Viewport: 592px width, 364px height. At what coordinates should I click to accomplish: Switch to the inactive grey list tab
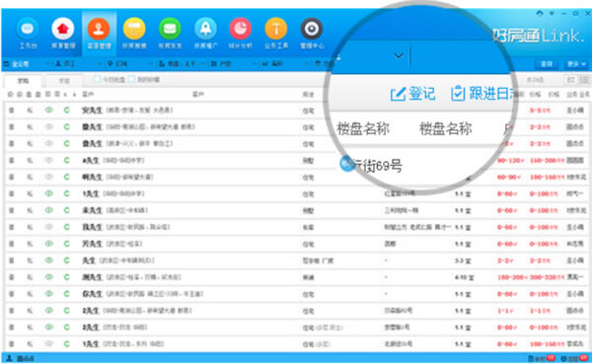tap(64, 81)
